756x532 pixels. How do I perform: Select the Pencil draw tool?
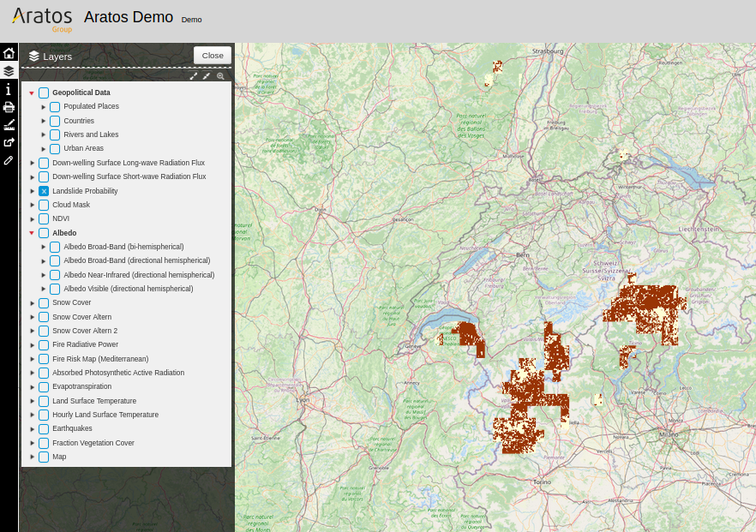tap(9, 160)
